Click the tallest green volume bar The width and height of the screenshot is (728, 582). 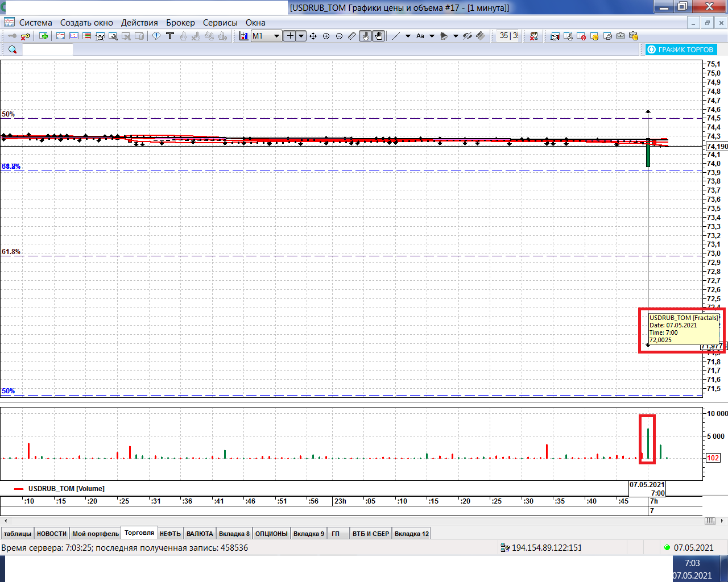coord(648,443)
